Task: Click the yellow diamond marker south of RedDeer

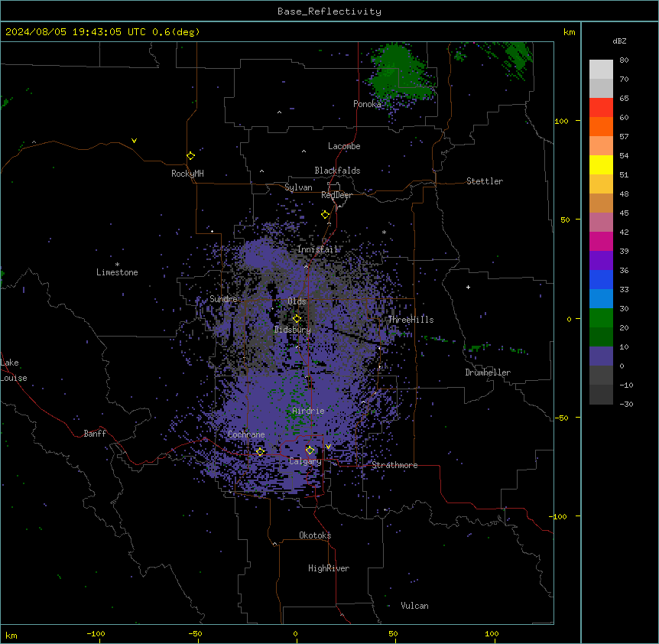Action: click(x=326, y=215)
